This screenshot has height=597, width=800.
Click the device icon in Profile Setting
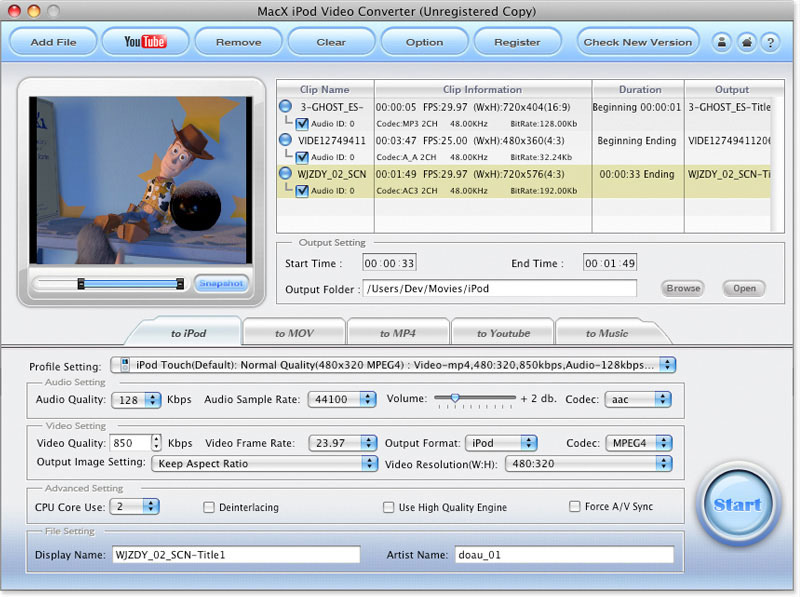pos(124,364)
